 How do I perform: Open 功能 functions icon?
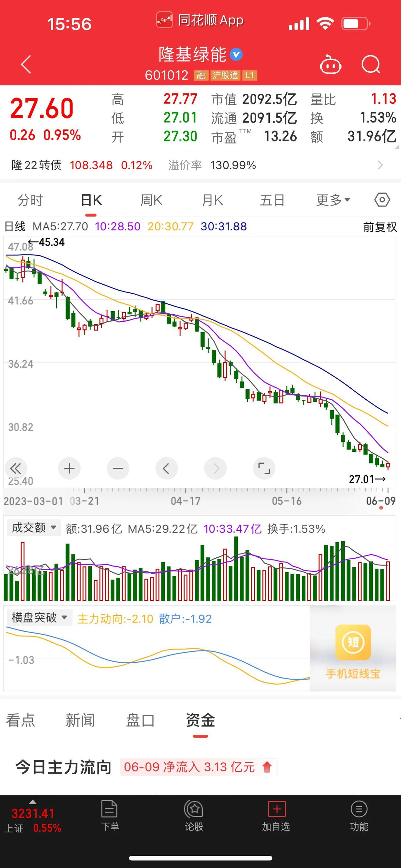359,815
